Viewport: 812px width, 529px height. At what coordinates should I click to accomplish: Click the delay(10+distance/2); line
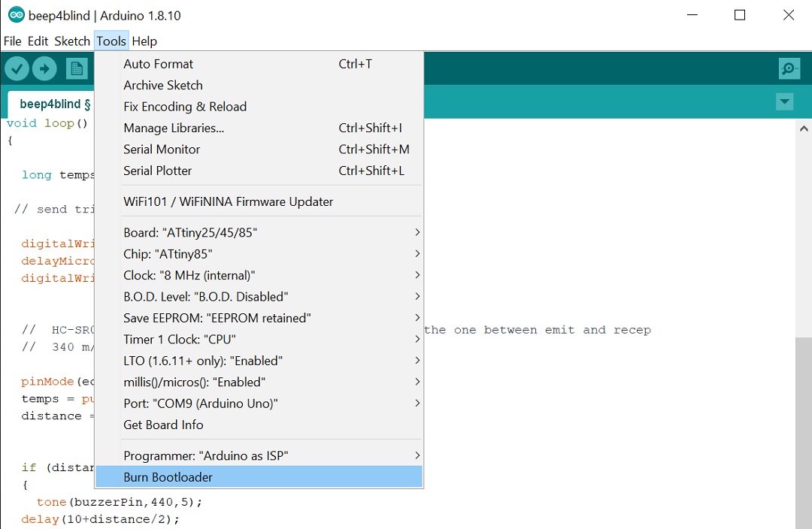coord(100,519)
